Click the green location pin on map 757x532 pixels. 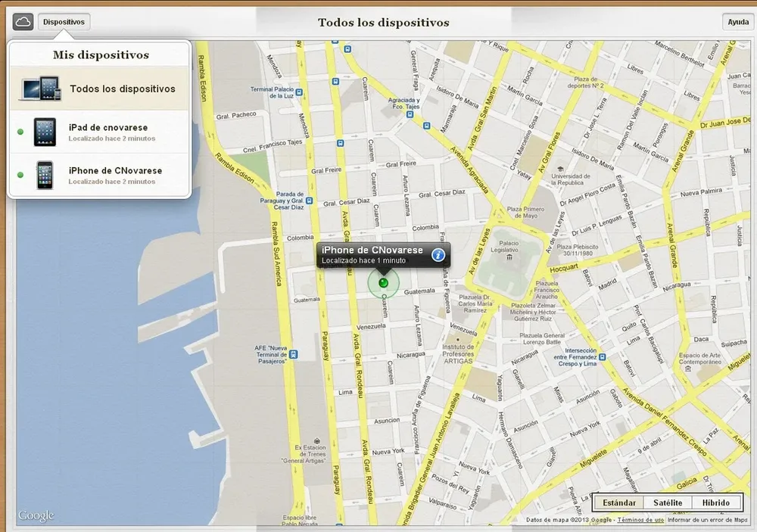point(383,283)
